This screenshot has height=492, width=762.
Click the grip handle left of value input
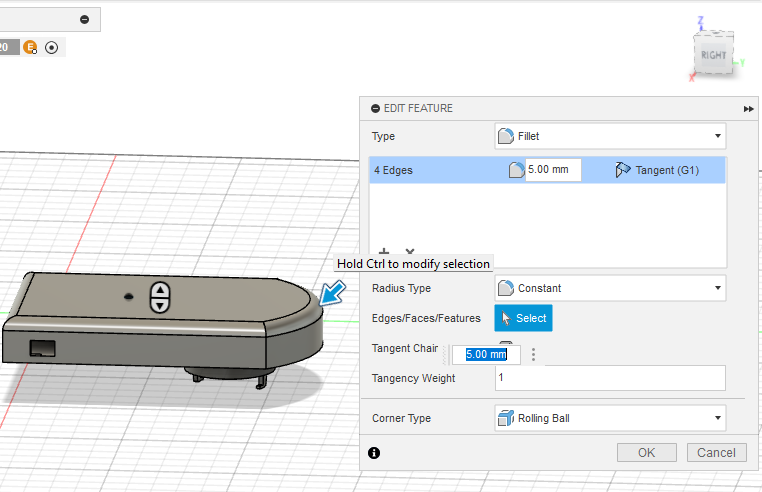click(x=446, y=354)
